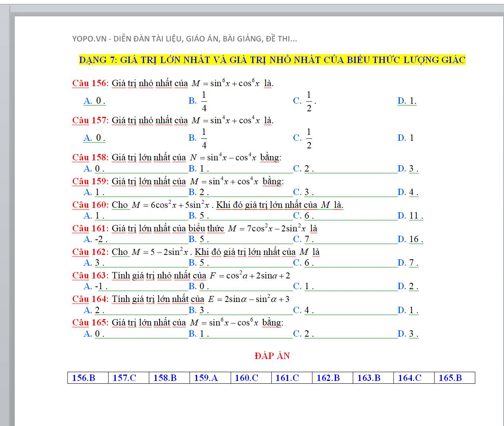The image size is (504, 426).
Task: Click the formula in Câu 164
Action: [249, 299]
